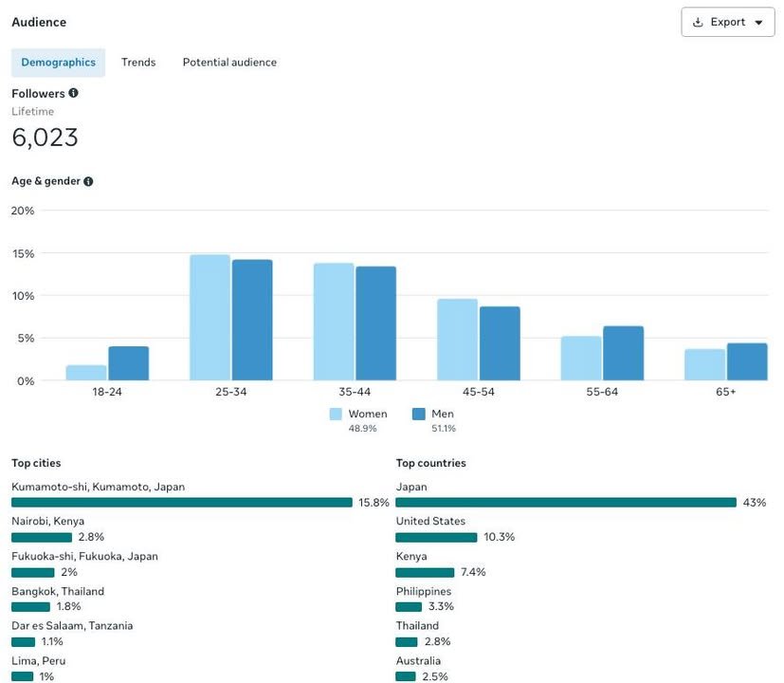The image size is (784, 683).
Task: Click the Women bar for 25-34
Action: 210,318
